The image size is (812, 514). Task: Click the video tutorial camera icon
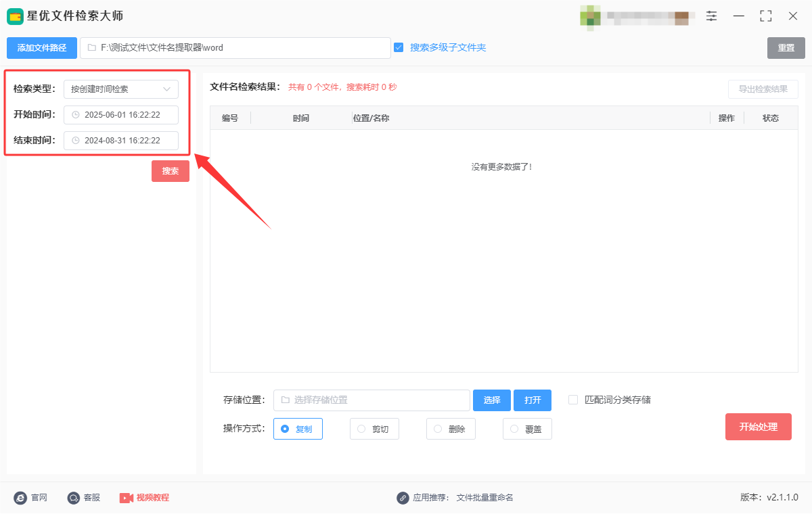[x=127, y=498]
